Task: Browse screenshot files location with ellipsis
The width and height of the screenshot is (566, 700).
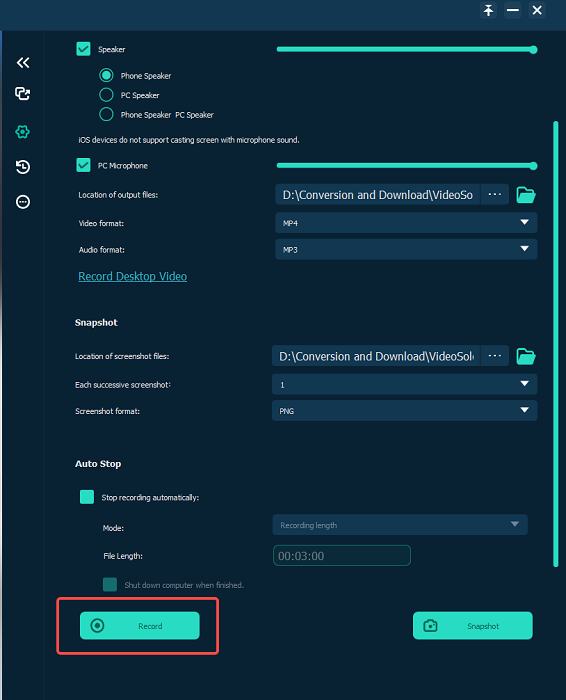Action: click(x=495, y=356)
